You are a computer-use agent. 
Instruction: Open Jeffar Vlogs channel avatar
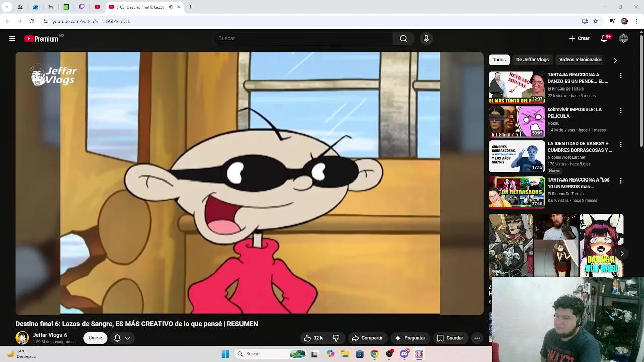[x=22, y=338]
